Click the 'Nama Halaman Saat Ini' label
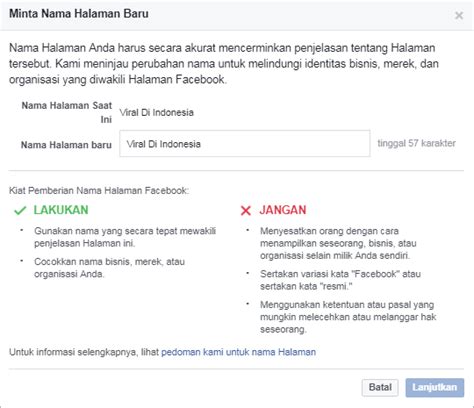Viewport: 474px width, 408px height. [x=67, y=112]
